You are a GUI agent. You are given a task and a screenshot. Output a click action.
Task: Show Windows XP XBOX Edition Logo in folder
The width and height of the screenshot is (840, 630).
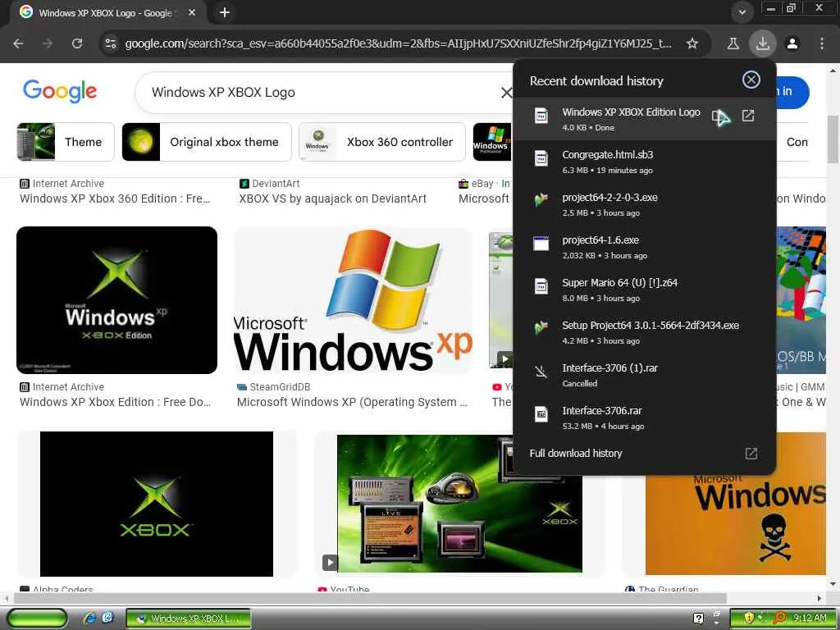pyautogui.click(x=718, y=116)
